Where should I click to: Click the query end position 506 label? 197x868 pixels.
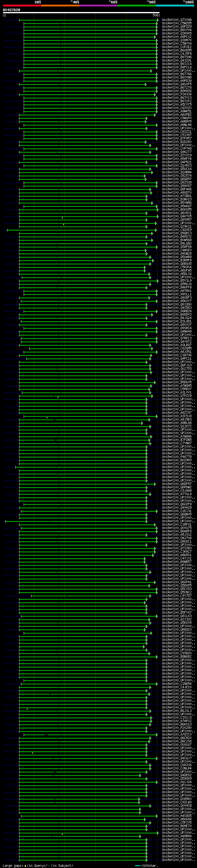coord(155,15)
